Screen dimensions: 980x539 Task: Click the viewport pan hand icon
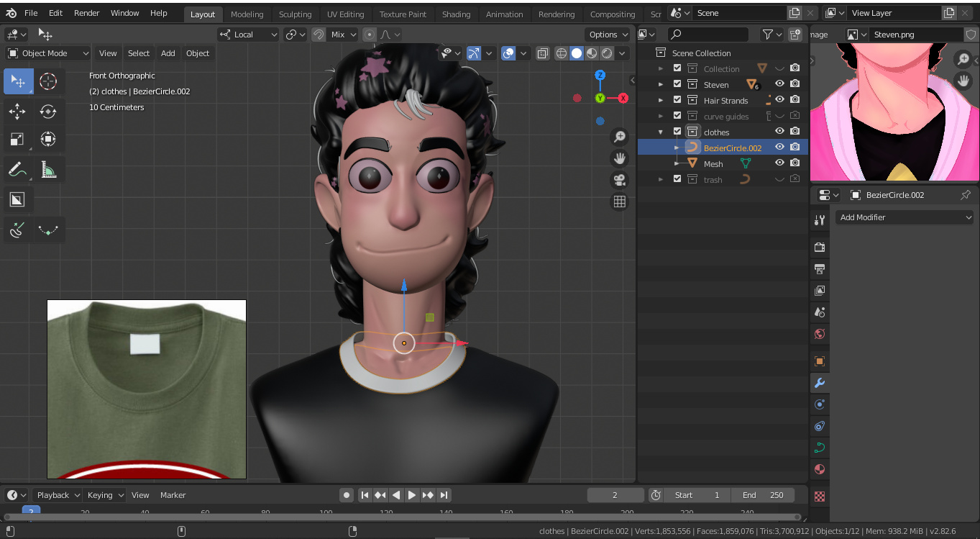(619, 158)
